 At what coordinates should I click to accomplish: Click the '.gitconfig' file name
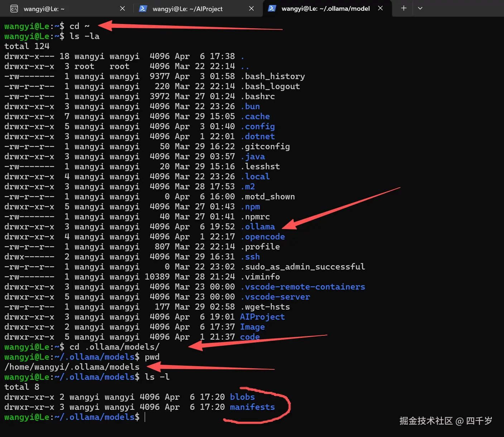[x=265, y=146]
